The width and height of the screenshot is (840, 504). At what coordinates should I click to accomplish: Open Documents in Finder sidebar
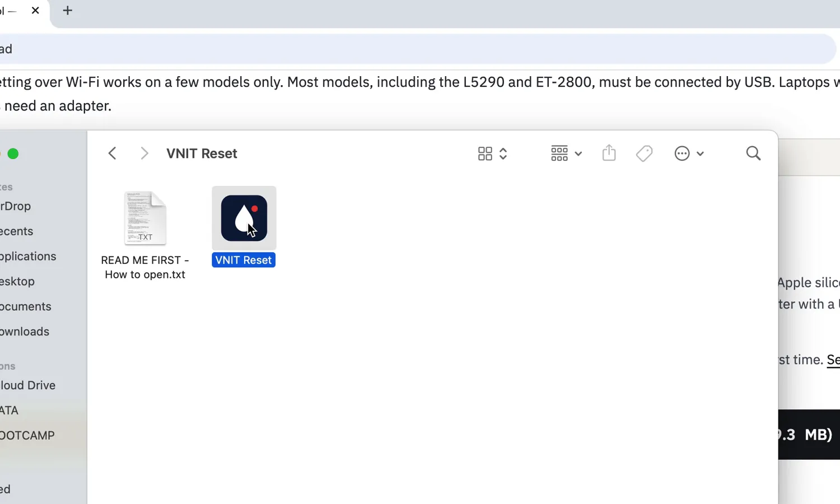25,307
